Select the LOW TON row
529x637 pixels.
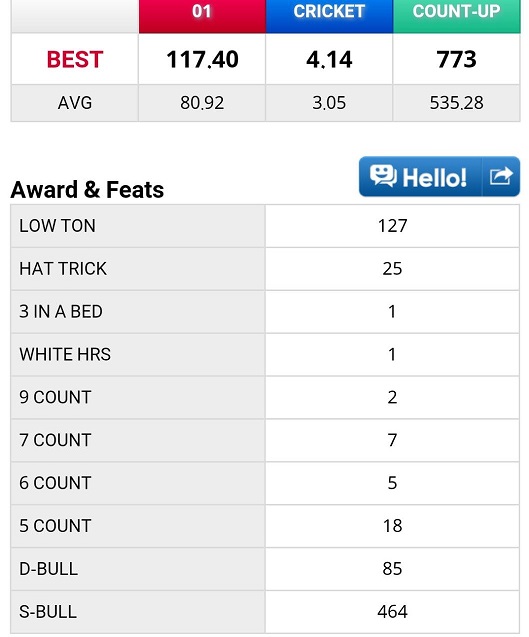(x=265, y=226)
